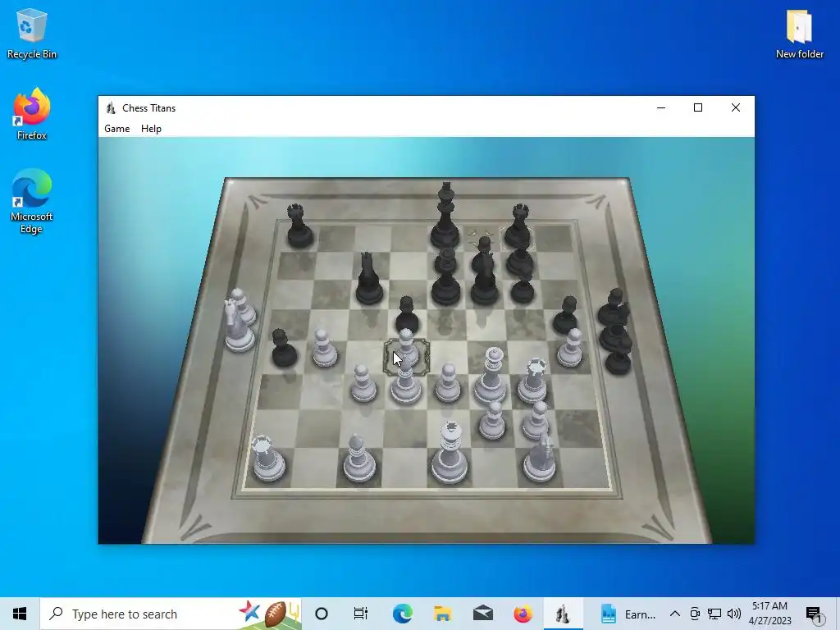
Task: Select the white rook in the bottom-left corner
Action: click(267, 458)
